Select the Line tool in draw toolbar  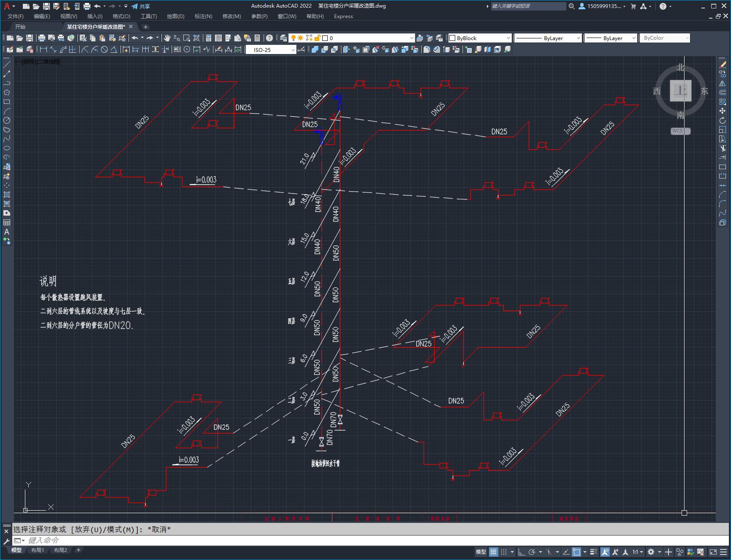[7, 65]
